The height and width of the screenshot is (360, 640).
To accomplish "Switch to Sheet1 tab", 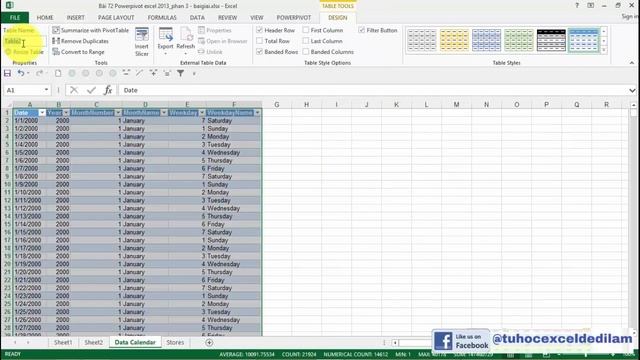I will (63, 342).
